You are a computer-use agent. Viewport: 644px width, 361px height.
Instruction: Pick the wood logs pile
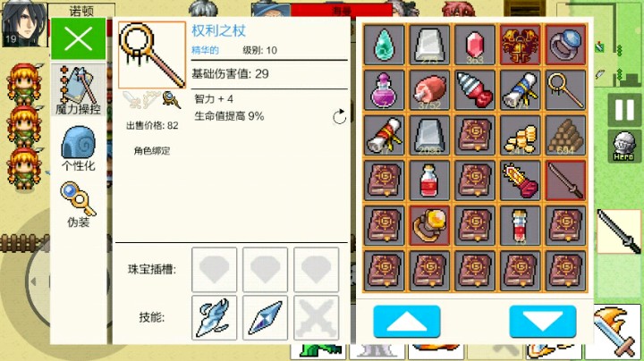tap(565, 136)
